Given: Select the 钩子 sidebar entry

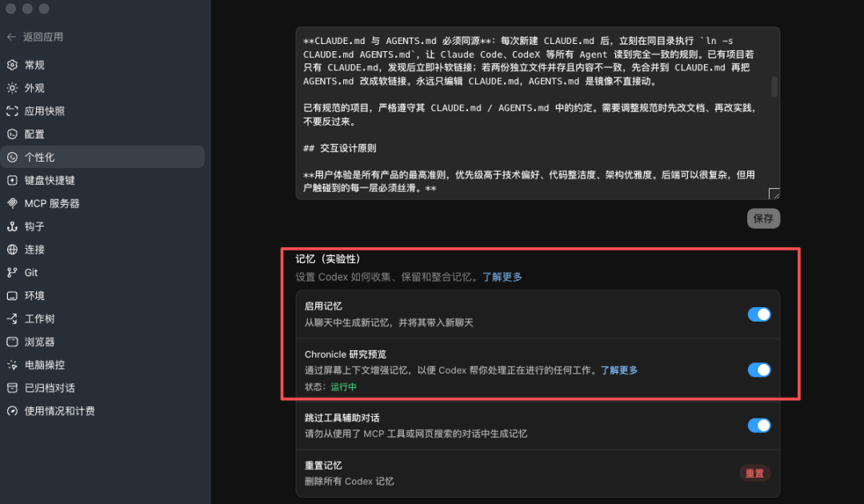Looking at the screenshot, I should pos(102,227).
